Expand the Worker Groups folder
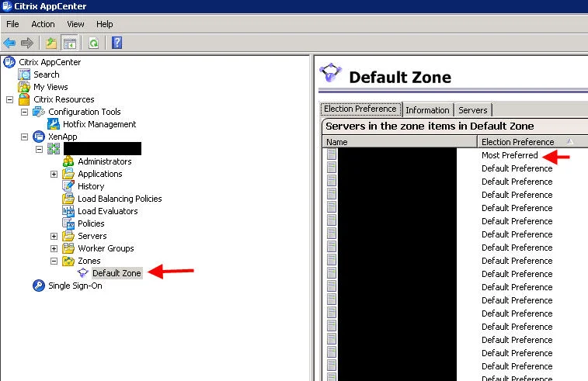Image resolution: width=588 pixels, height=381 pixels. (54, 249)
